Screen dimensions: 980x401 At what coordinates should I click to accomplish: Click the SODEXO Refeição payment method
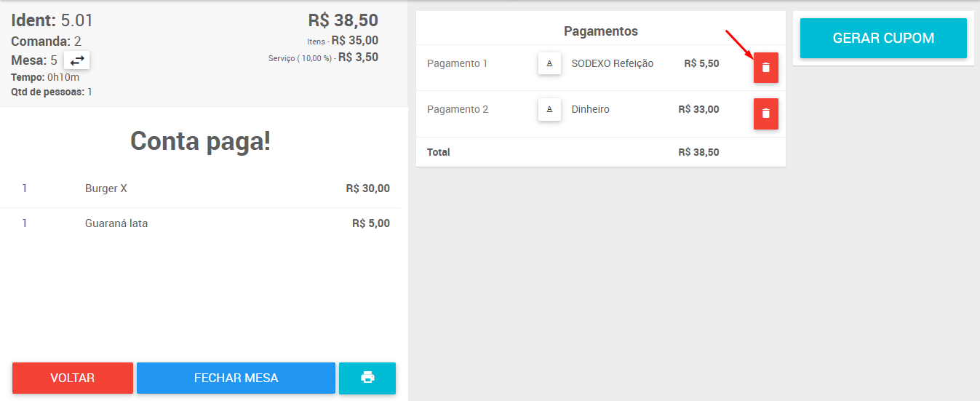(613, 64)
